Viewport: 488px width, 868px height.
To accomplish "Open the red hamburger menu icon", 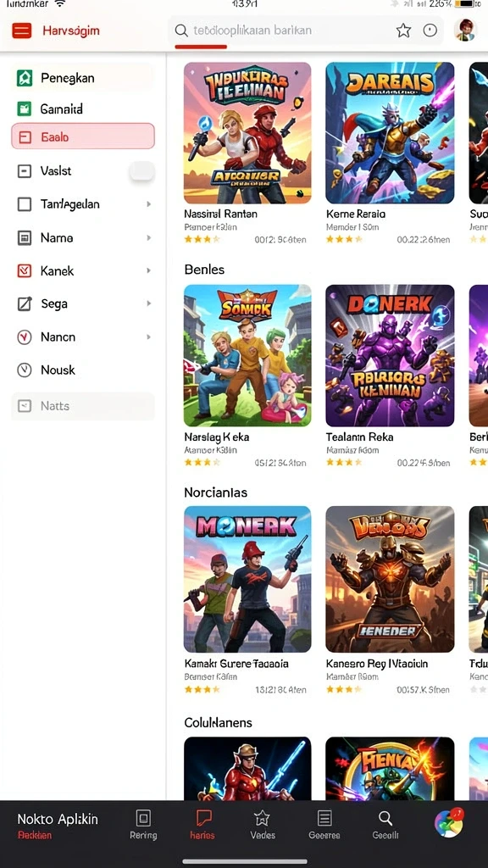I will click(21, 31).
